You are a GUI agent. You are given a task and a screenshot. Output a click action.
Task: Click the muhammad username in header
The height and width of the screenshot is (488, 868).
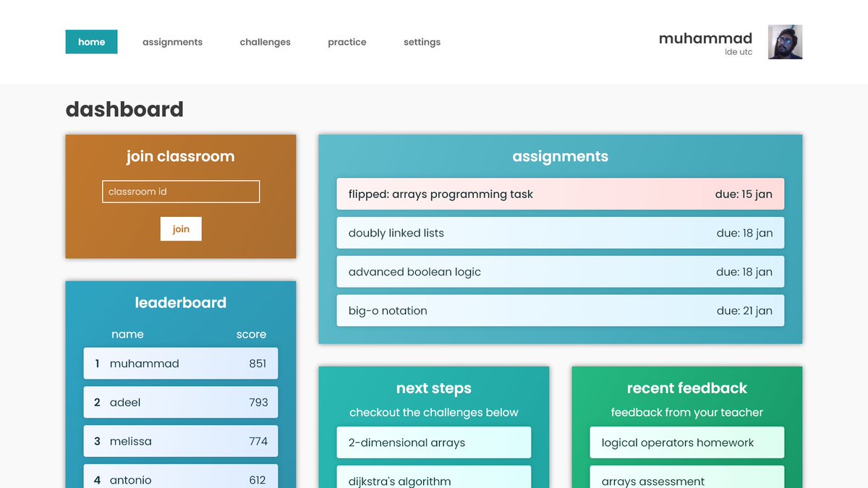click(705, 38)
